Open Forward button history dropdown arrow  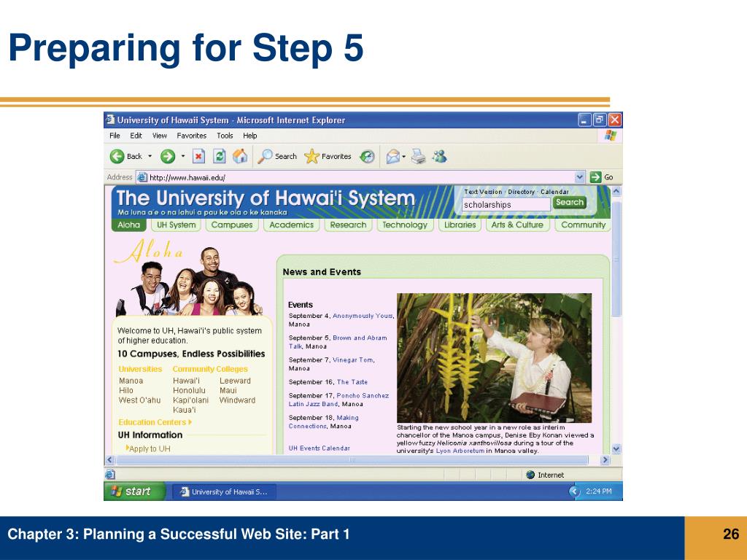(x=183, y=156)
